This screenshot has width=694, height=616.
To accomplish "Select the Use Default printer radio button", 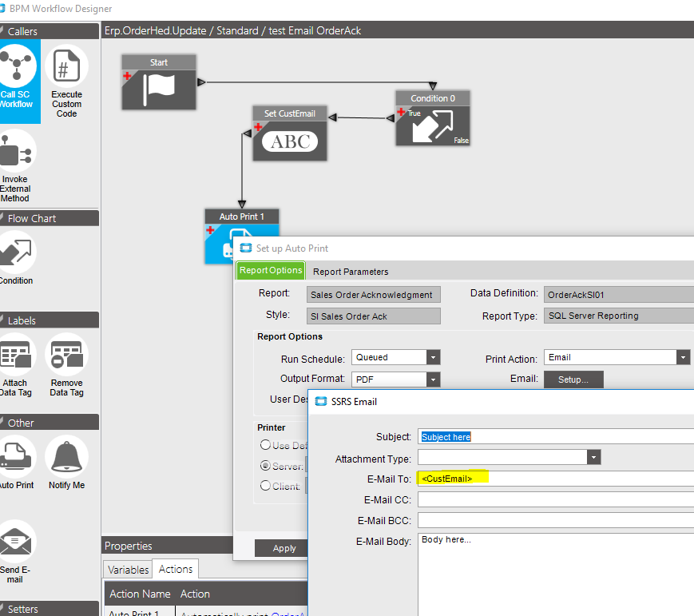I will [x=266, y=444].
